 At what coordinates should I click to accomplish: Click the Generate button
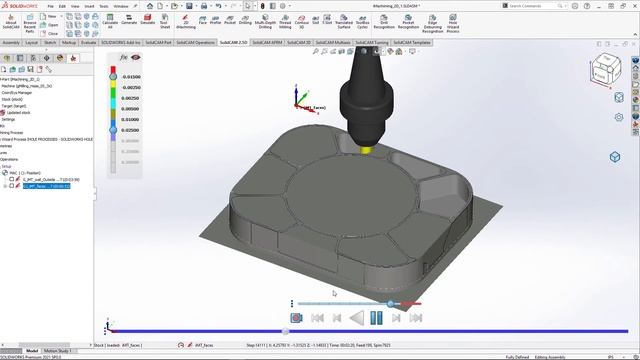click(x=129, y=19)
